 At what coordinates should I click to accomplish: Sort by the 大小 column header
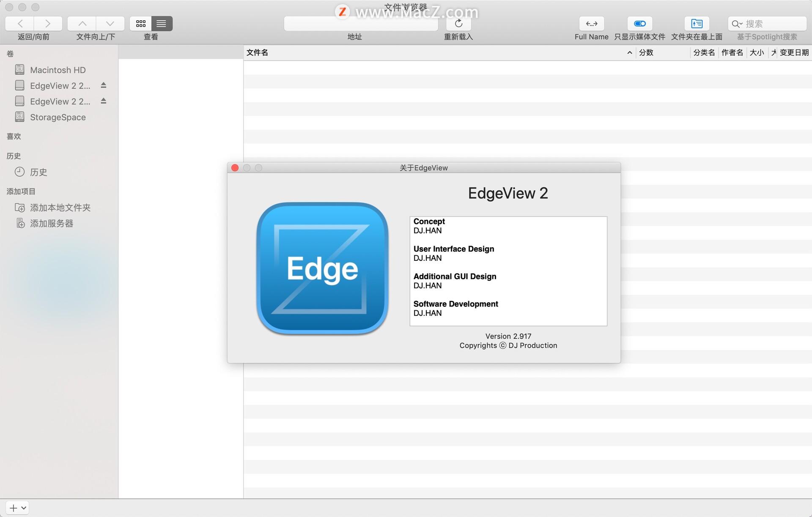[x=757, y=52]
